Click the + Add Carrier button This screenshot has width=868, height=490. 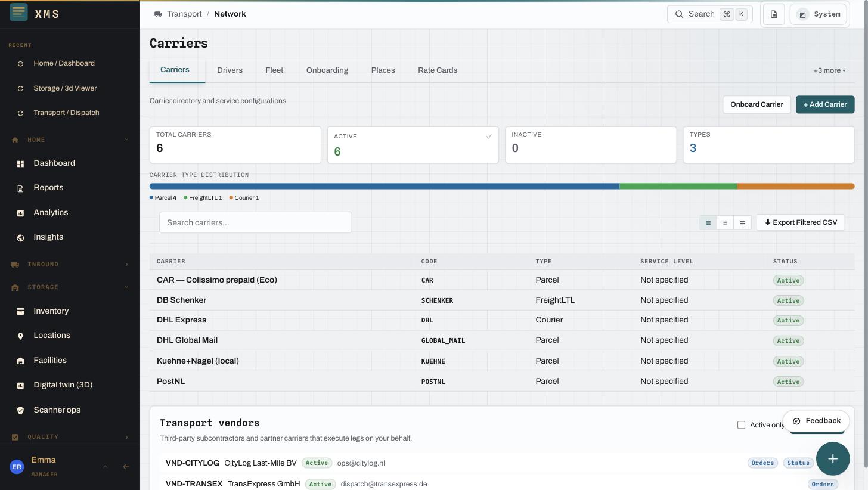click(825, 104)
